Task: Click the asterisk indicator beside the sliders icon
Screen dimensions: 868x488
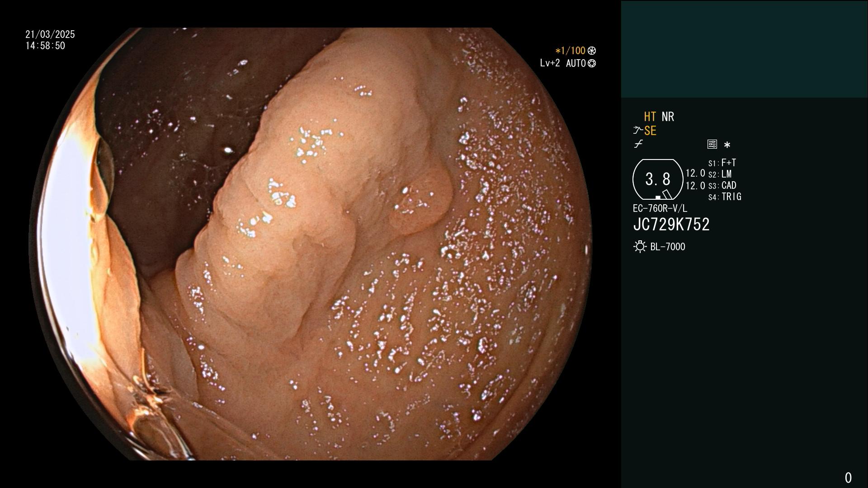Action: click(x=727, y=145)
